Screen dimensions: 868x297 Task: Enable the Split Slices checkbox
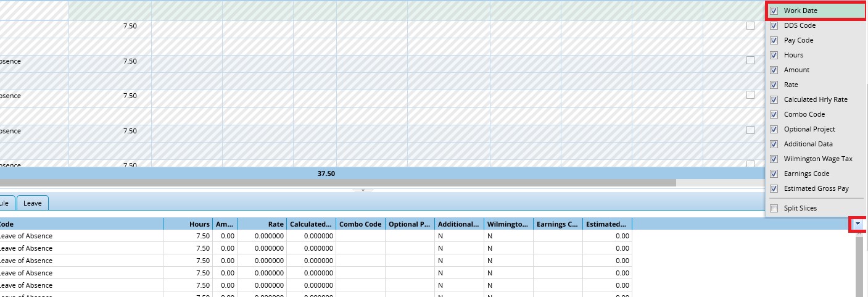click(774, 208)
